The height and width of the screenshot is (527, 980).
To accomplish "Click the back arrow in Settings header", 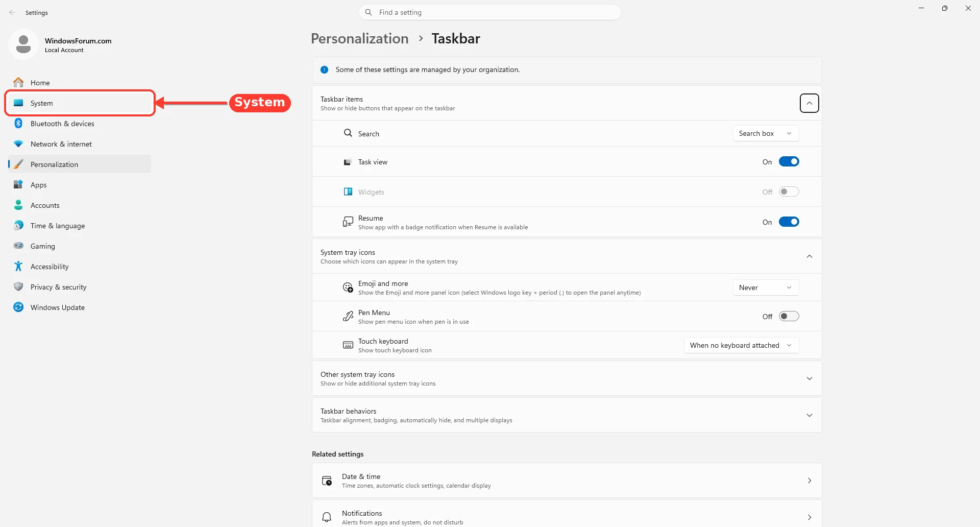I will tap(12, 12).
